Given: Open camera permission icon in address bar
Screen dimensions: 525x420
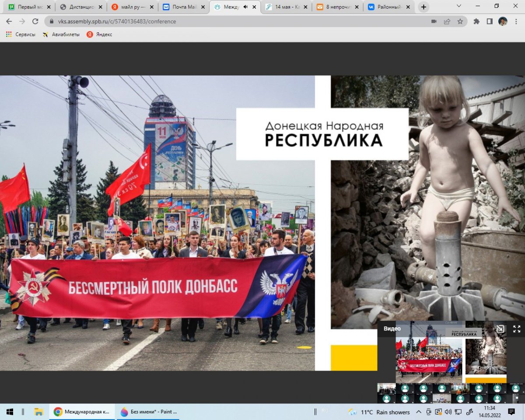Looking at the screenshot, I should [x=434, y=21].
